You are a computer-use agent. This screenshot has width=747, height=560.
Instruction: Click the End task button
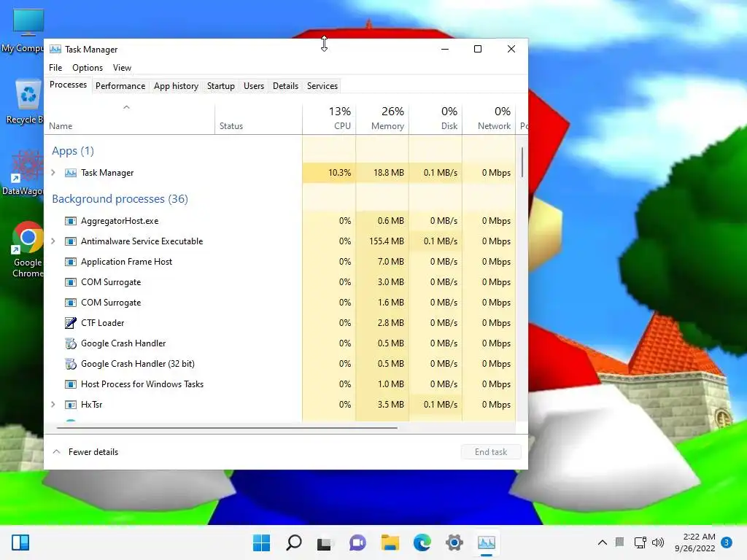(x=491, y=452)
